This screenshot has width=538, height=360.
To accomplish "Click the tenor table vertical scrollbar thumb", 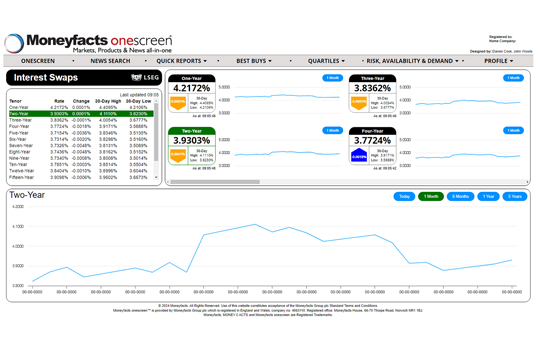I will 156,132.
